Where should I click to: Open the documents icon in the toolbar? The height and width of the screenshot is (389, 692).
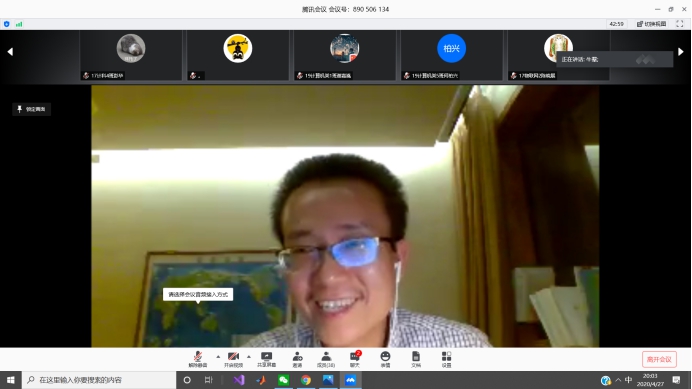coord(416,359)
